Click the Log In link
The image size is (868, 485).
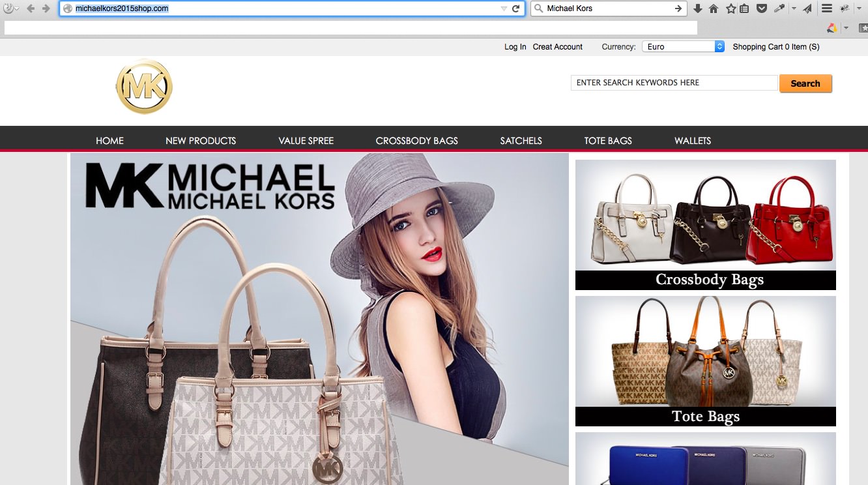click(514, 46)
